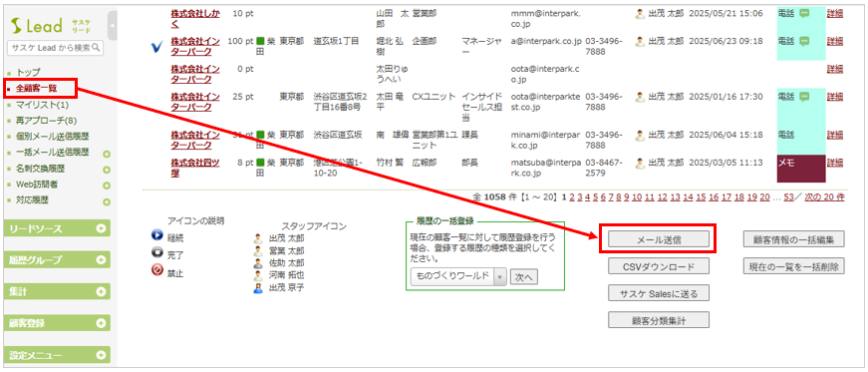Image resolution: width=868 pixels, height=372 pixels.
Task: Click the サスケ Lead search input field
Action: point(50,48)
